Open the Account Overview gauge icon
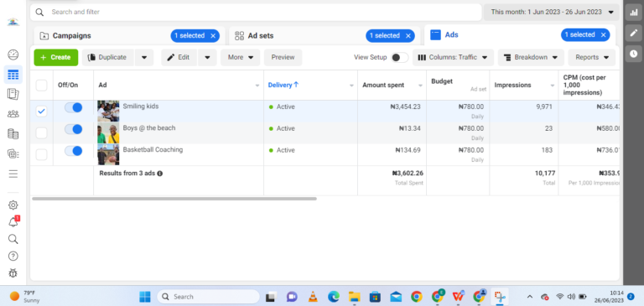The height and width of the screenshot is (306, 644). click(13, 54)
